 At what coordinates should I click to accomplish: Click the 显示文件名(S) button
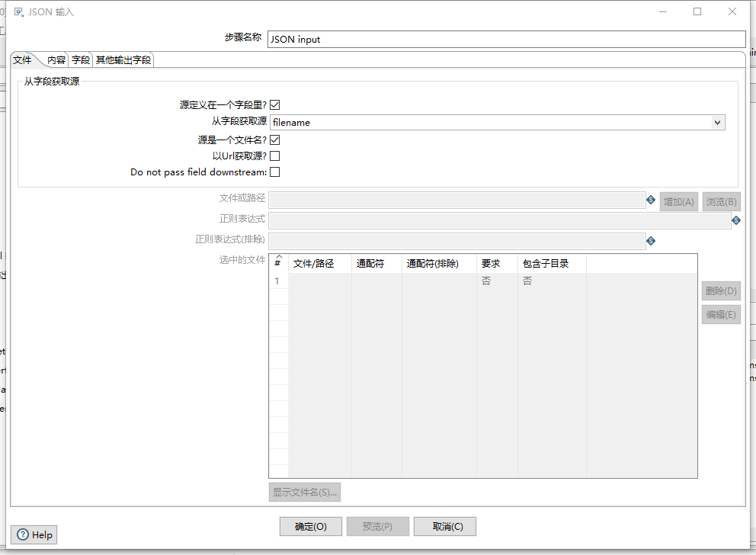[x=304, y=492]
